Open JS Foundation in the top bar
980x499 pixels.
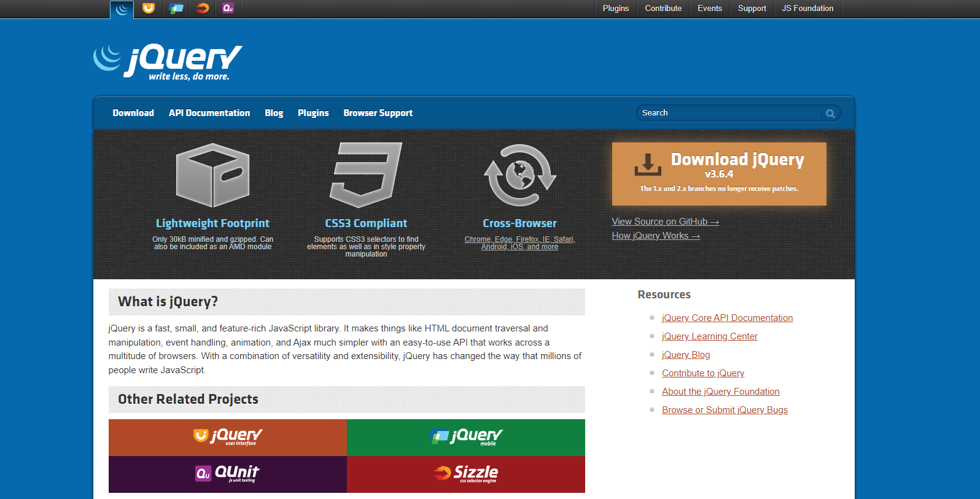pos(808,8)
